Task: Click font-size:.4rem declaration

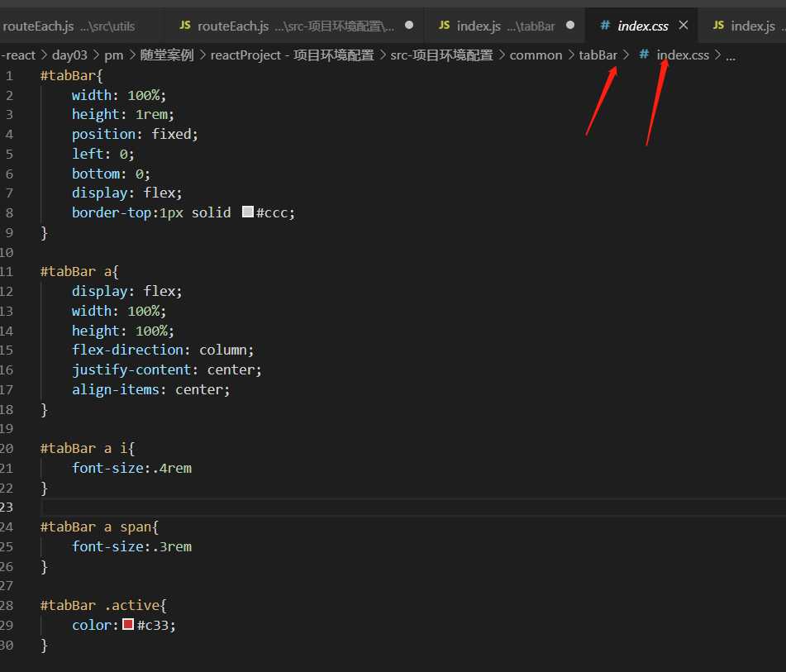Action: (132, 469)
